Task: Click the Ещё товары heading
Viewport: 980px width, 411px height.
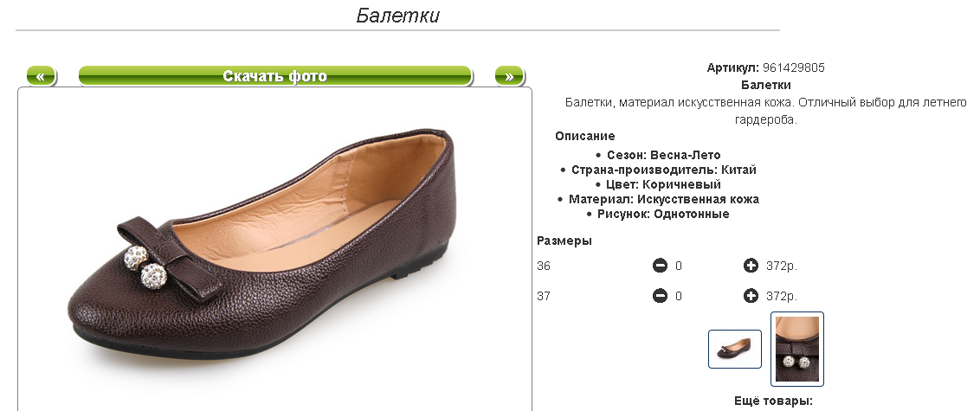Action: tap(773, 401)
